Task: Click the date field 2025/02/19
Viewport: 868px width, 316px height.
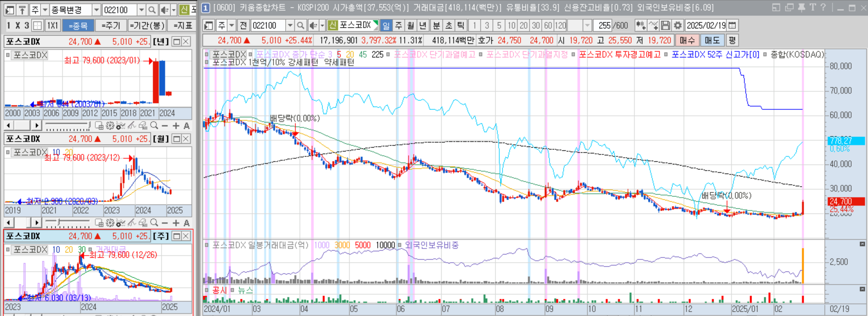Action: pyautogui.click(x=706, y=25)
